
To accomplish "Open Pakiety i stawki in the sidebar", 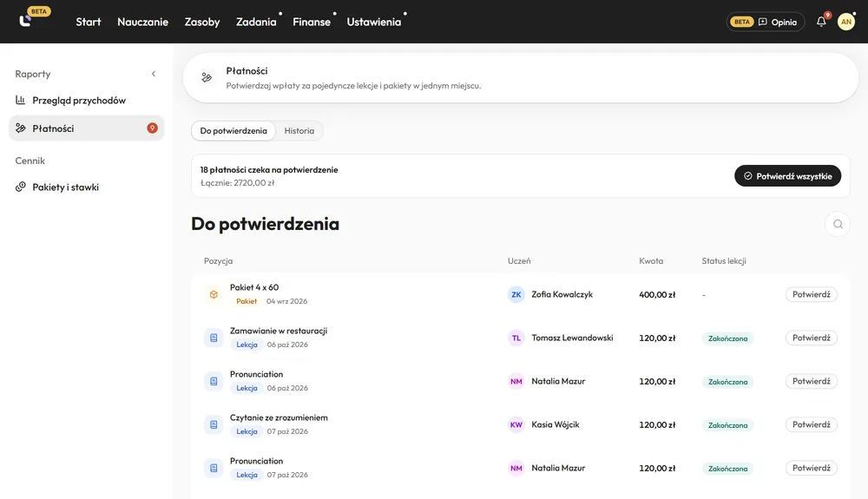I will point(86,187).
